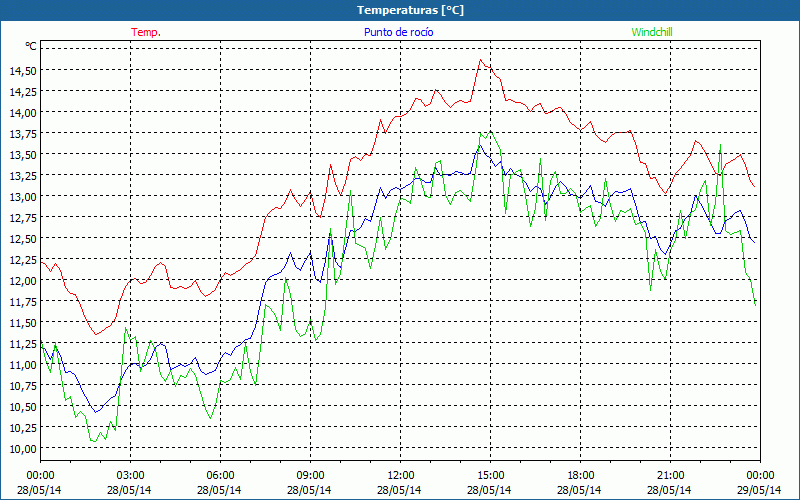Screen dimensions: 800x500
Task: Click the Windchill legend label
Action: pos(652,32)
